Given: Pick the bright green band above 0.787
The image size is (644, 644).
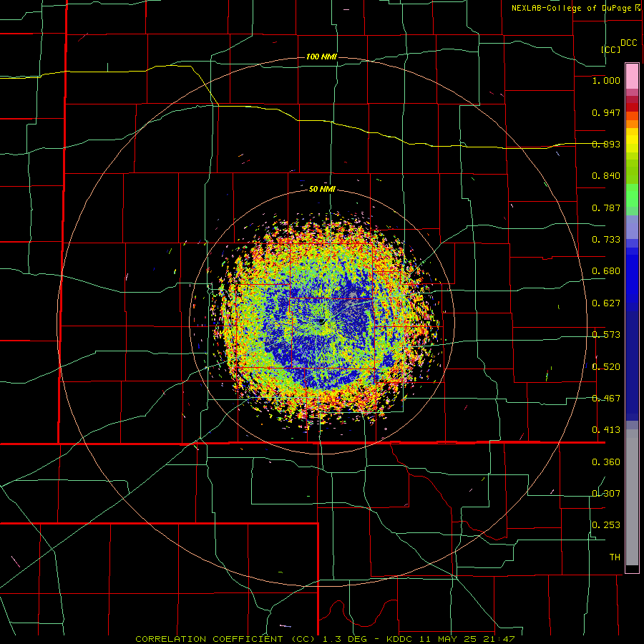Looking at the screenshot, I should pos(632,195).
